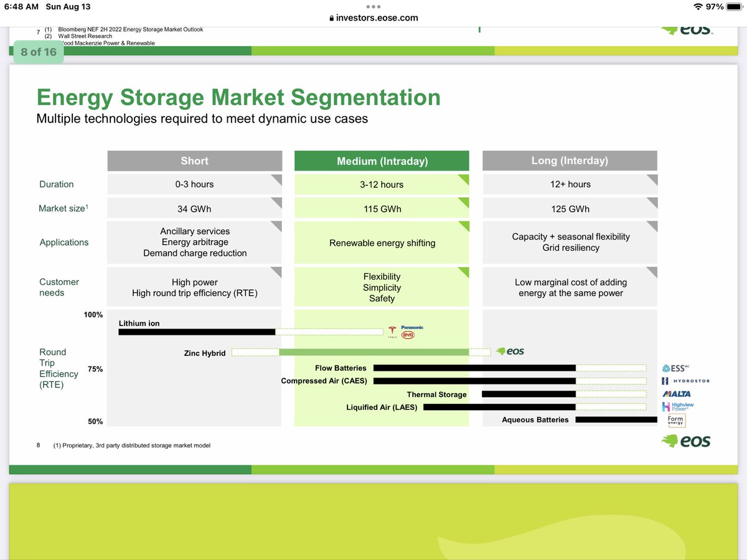The height and width of the screenshot is (560, 747).
Task: Tap corner triangle of 0-3 hours cell
Action: 277,179
